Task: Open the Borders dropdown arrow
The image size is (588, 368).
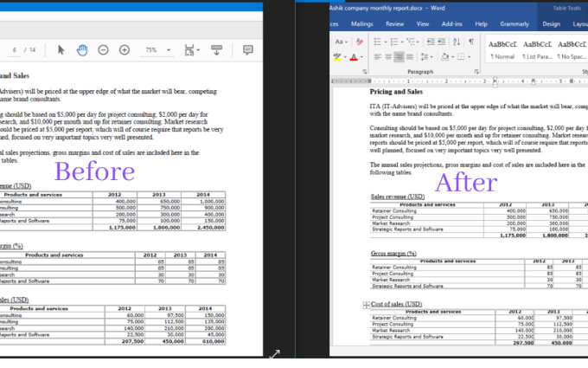Action: (x=469, y=57)
